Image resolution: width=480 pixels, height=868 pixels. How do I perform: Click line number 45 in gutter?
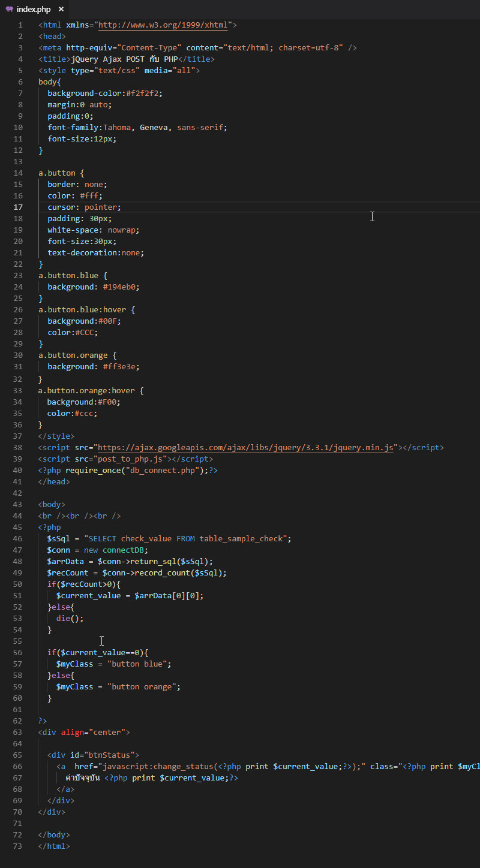19,528
